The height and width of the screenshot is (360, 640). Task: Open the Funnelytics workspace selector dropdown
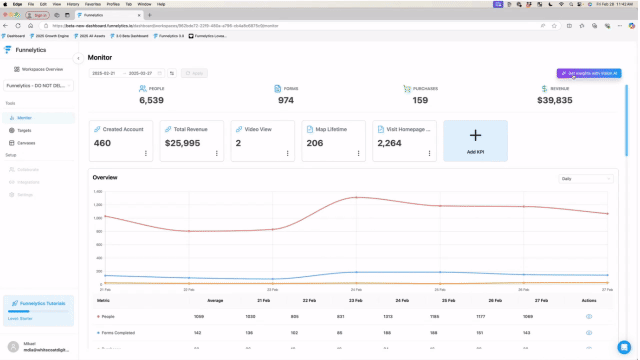pos(38,86)
